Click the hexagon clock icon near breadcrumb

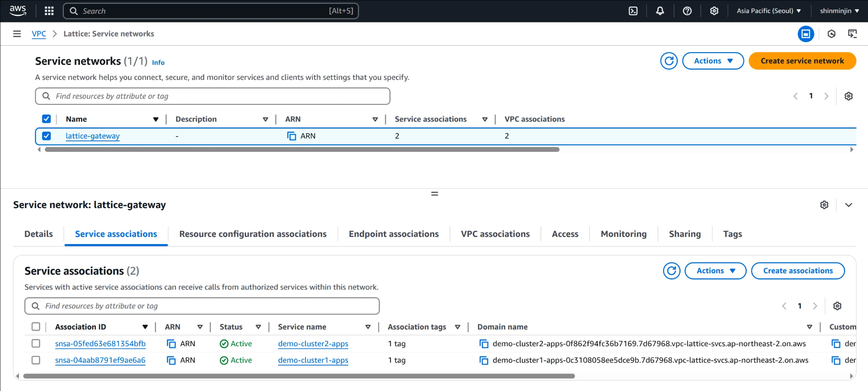click(x=831, y=34)
